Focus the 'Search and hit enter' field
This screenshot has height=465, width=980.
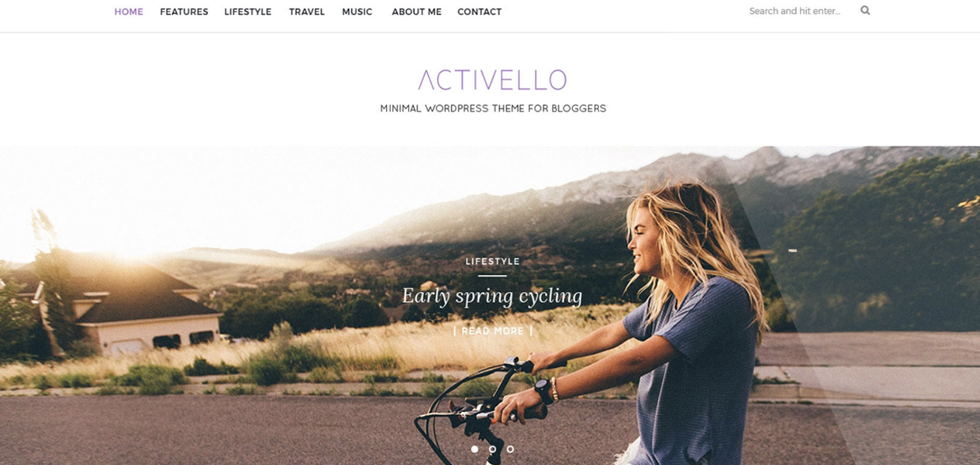[x=796, y=11]
